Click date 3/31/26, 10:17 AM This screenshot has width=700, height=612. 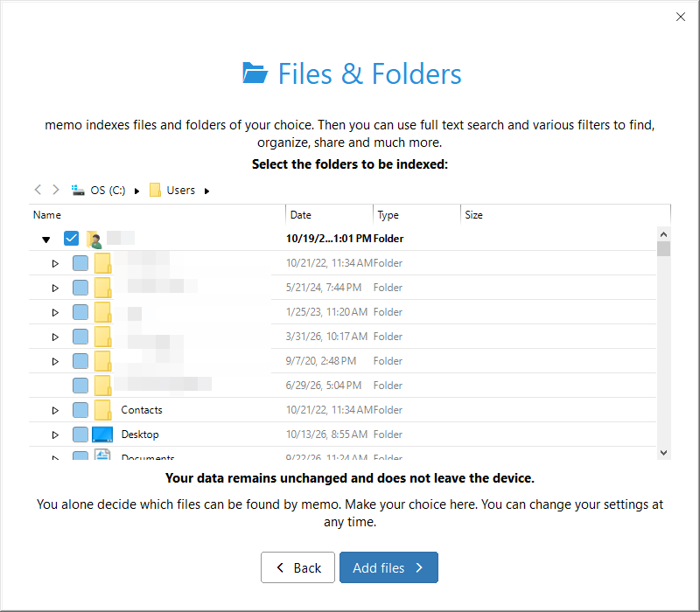pos(326,337)
